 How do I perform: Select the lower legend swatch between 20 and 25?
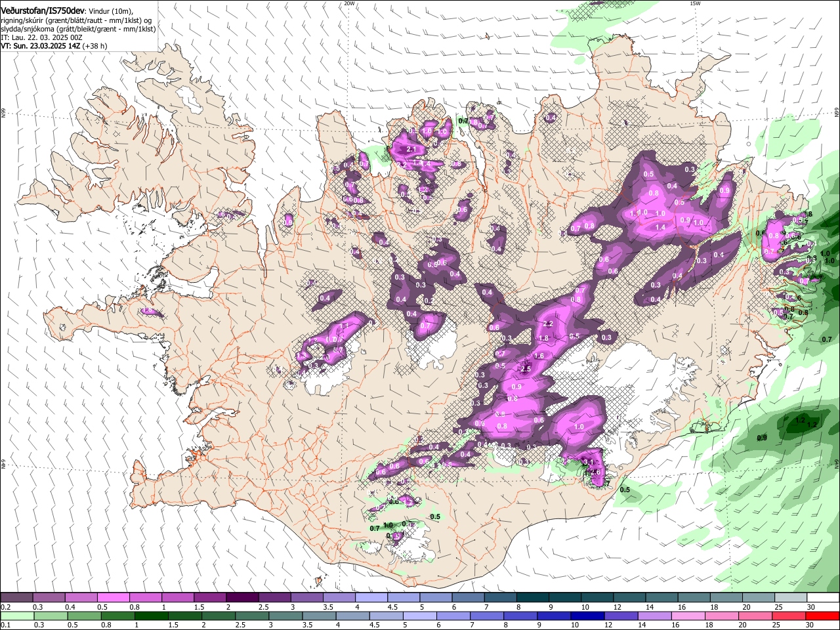tap(754, 616)
